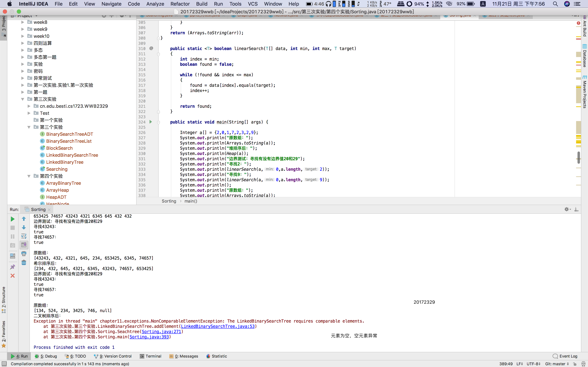This screenshot has height=367, width=588.
Task: Click the run gutter arrow at line 324
Action: coord(151,122)
